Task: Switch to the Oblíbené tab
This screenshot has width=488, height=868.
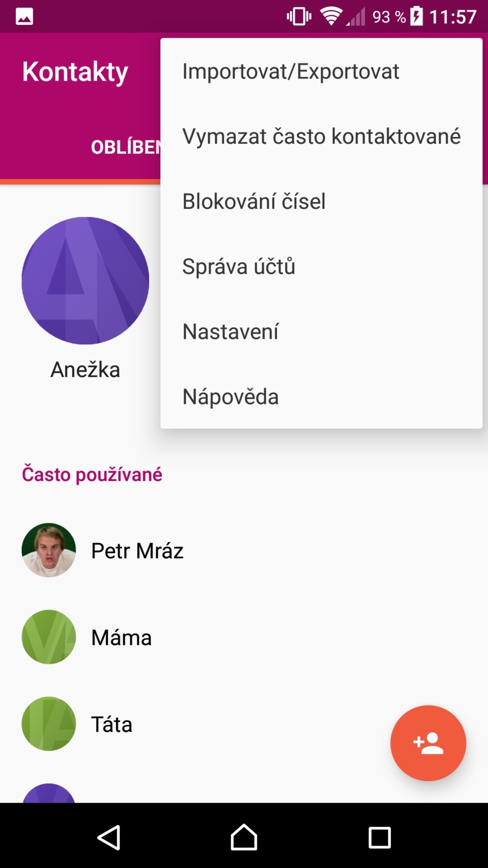Action: tap(126, 147)
